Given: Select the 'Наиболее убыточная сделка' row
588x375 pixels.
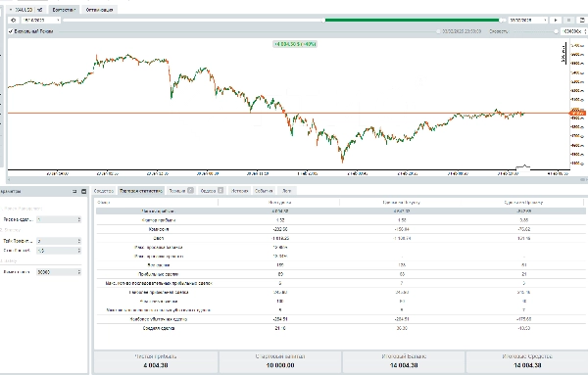Looking at the screenshot, I should 340,319.
